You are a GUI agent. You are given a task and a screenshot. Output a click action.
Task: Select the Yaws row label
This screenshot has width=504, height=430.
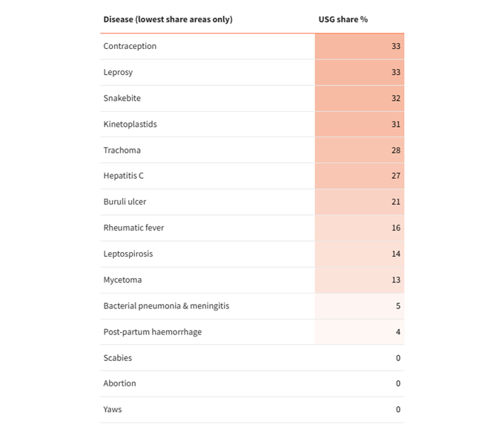point(113,410)
